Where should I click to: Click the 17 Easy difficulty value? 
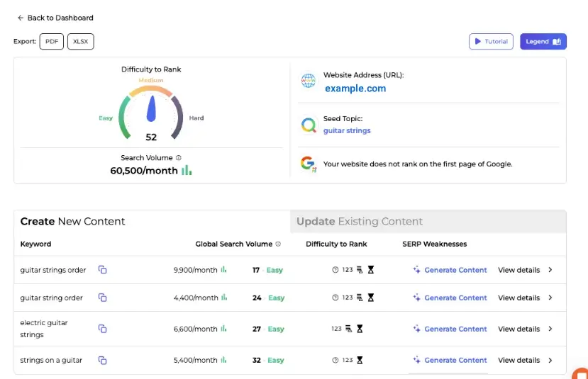[267, 270]
